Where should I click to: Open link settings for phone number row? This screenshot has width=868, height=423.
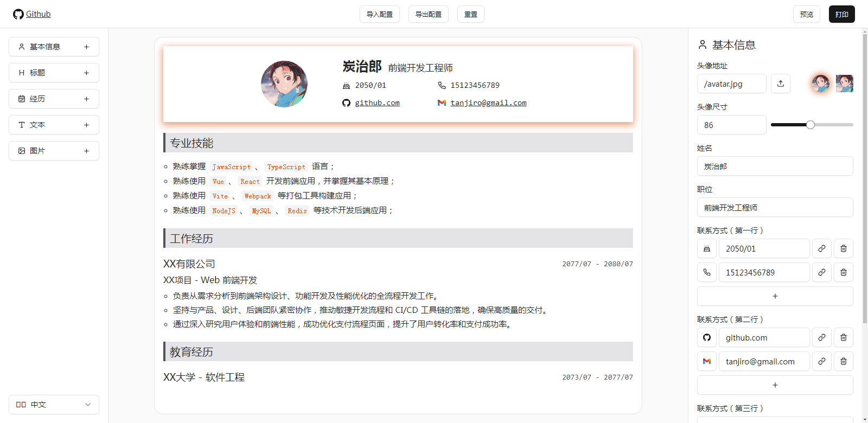click(x=821, y=272)
